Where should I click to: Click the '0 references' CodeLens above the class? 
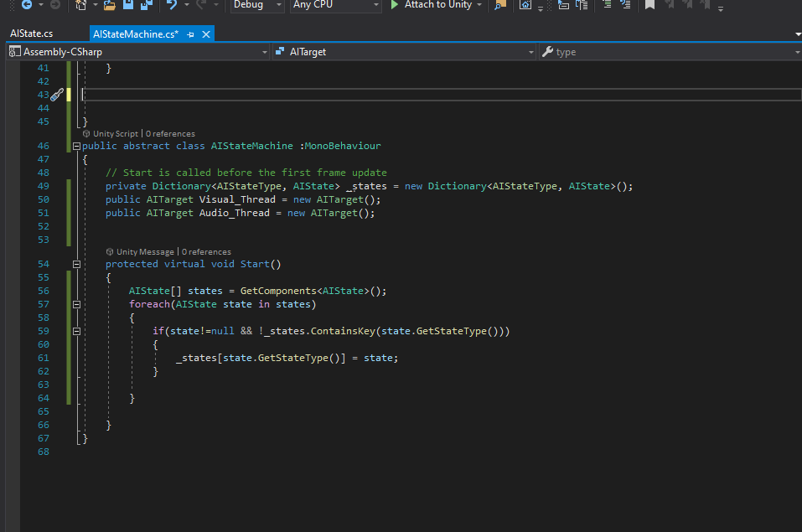tap(170, 133)
